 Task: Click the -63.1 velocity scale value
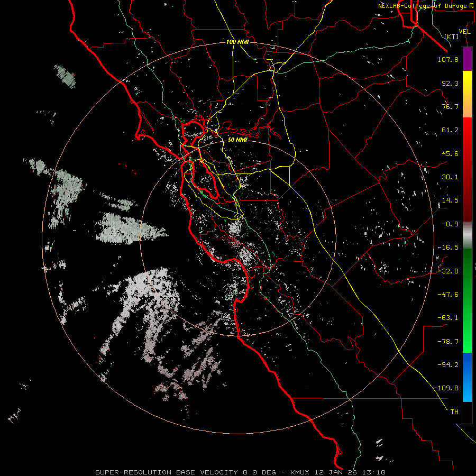pyautogui.click(x=448, y=318)
